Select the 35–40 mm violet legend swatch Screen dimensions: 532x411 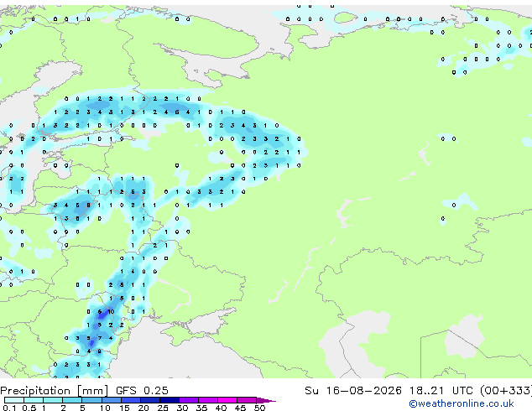point(208,400)
